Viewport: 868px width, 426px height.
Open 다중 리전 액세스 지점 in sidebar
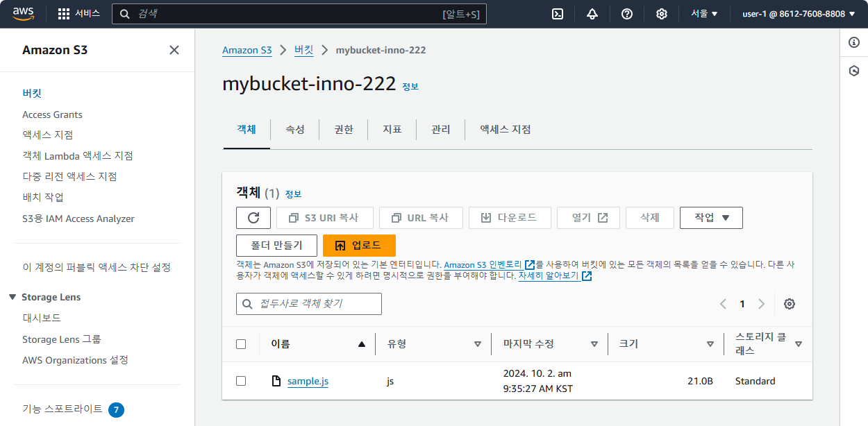tap(69, 176)
